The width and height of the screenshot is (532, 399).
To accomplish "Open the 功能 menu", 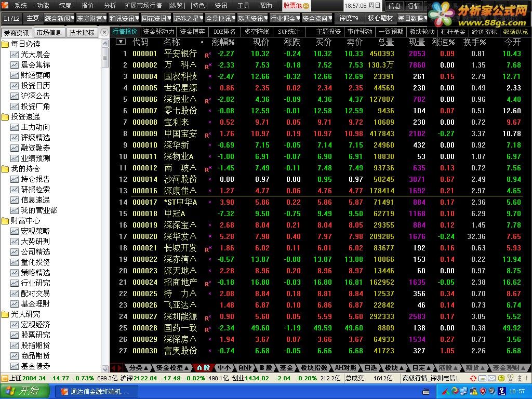I will click(x=43, y=5).
